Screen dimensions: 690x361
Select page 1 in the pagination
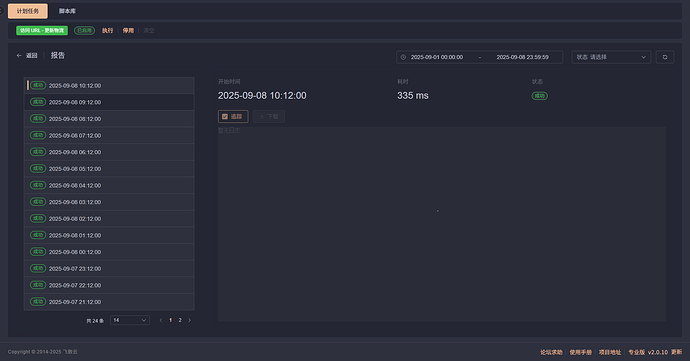(171, 320)
